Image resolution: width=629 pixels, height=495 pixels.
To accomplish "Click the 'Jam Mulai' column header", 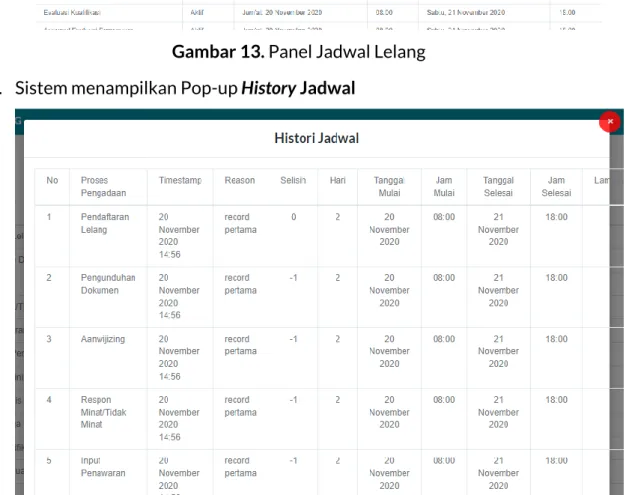I will [x=444, y=187].
